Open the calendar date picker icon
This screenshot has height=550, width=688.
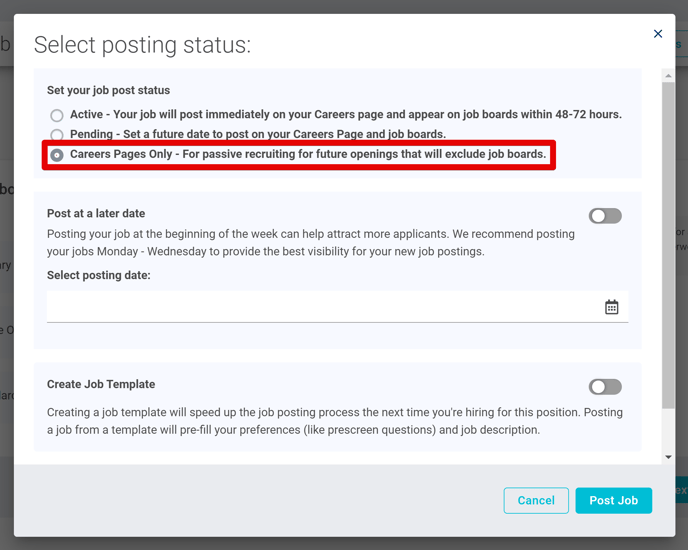point(611,307)
